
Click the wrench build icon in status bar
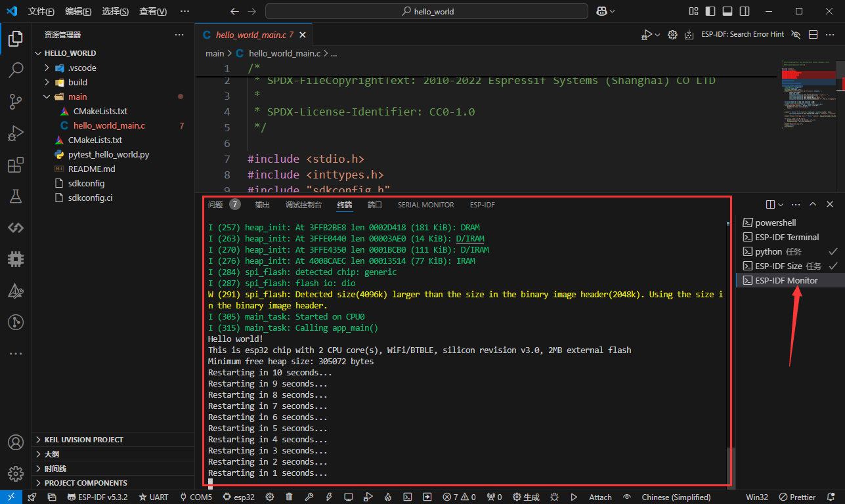[309, 497]
